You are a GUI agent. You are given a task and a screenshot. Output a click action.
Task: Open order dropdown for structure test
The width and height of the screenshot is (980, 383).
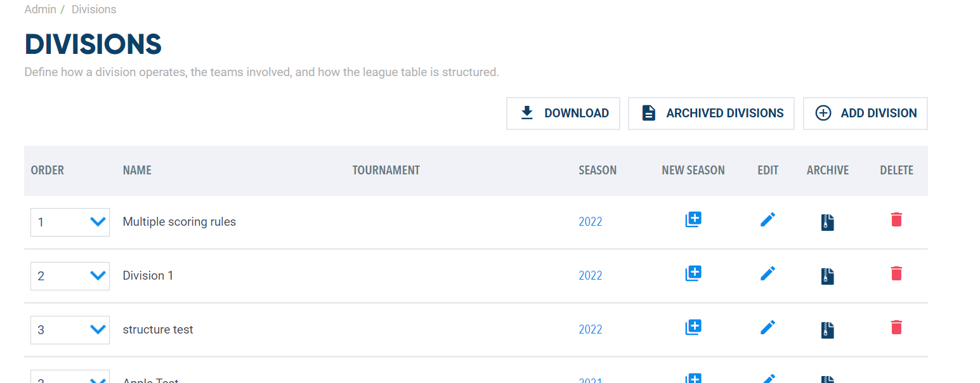(70, 330)
